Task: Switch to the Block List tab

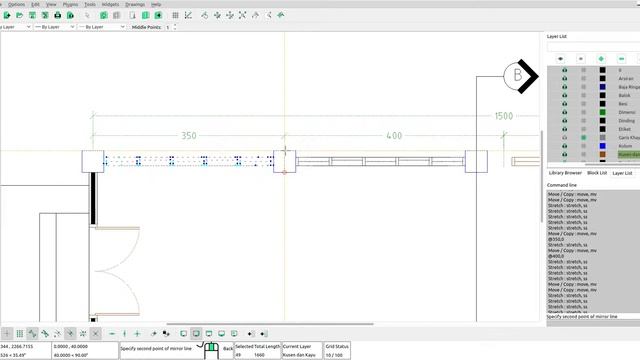Action: [597, 173]
